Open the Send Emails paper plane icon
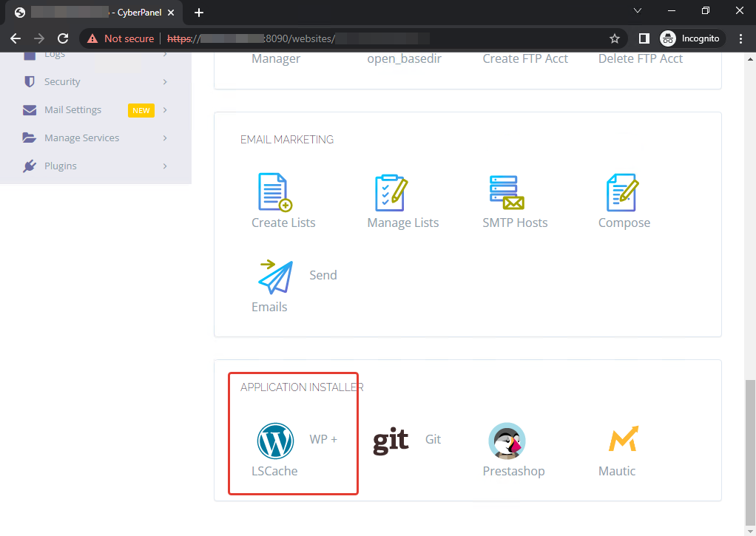 pyautogui.click(x=275, y=277)
